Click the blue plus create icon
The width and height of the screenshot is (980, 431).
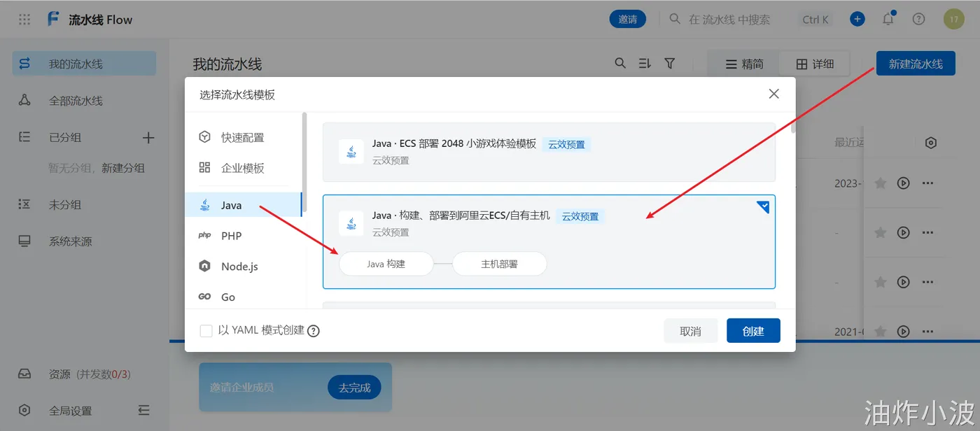pyautogui.click(x=857, y=19)
